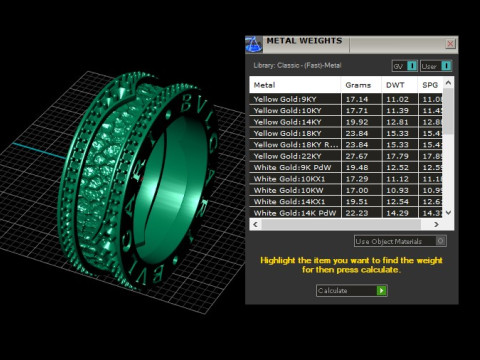Image resolution: width=480 pixels, height=360 pixels.
Task: Select the Yellow Gold:10KY row
Action: tap(346, 110)
